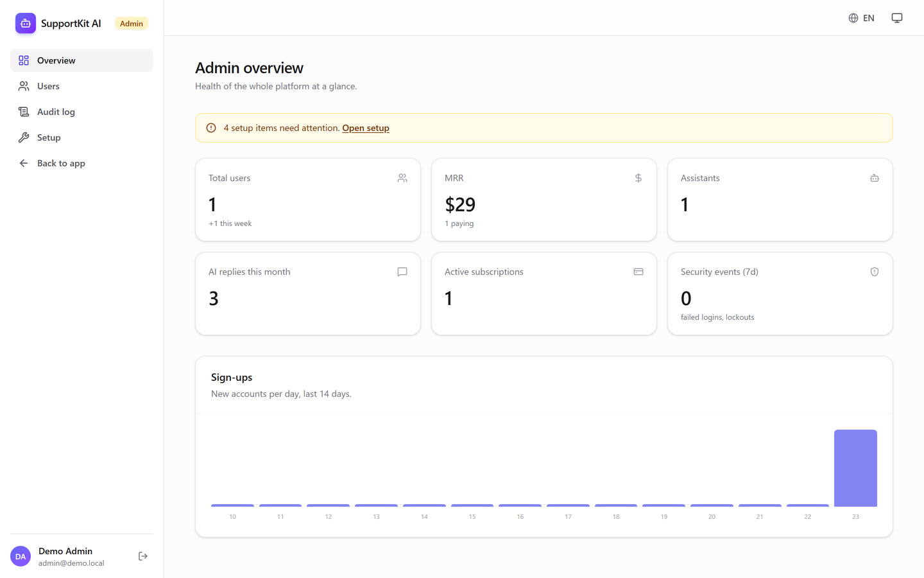Screen dimensions: 924x578
Task: Open the Setup sidebar item
Action: pyautogui.click(x=81, y=137)
